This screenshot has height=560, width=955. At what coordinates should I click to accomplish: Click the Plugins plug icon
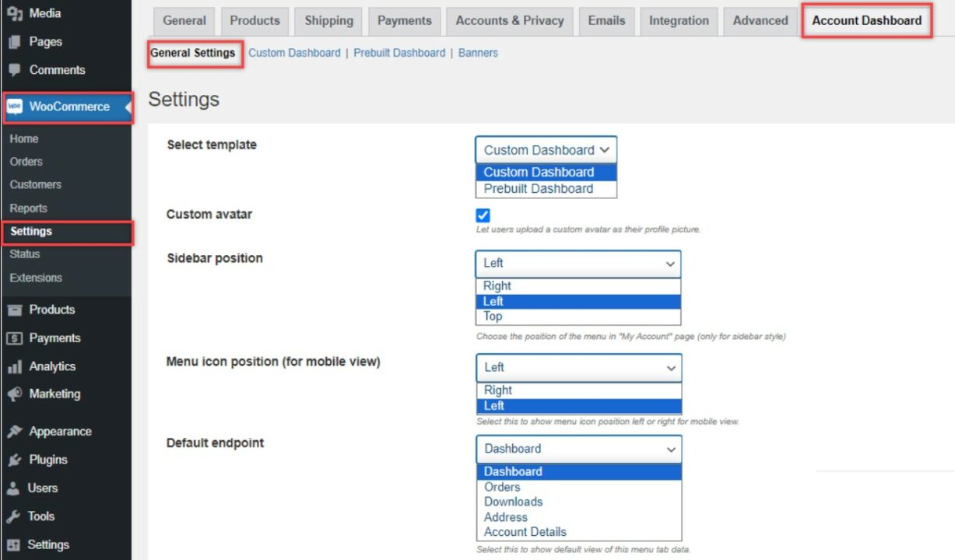14,460
